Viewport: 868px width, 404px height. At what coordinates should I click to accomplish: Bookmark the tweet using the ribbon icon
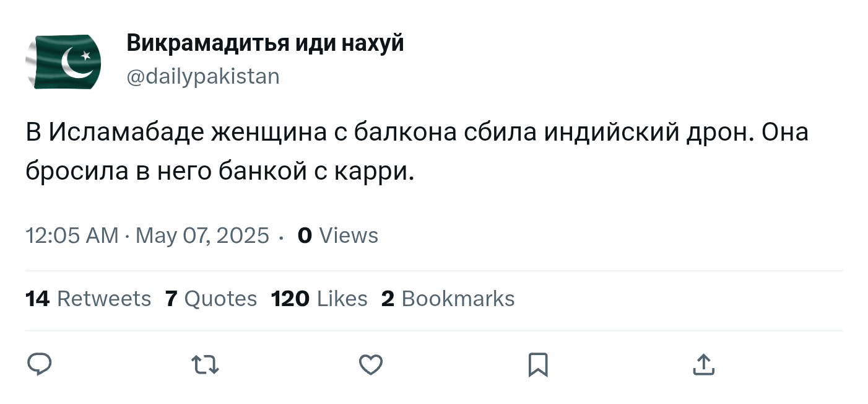coord(537,364)
